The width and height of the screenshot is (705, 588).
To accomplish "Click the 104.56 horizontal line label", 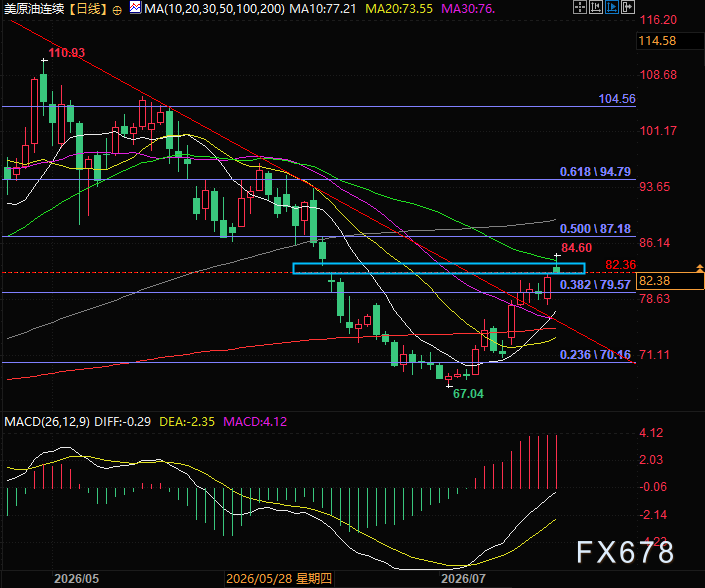I will (x=617, y=99).
